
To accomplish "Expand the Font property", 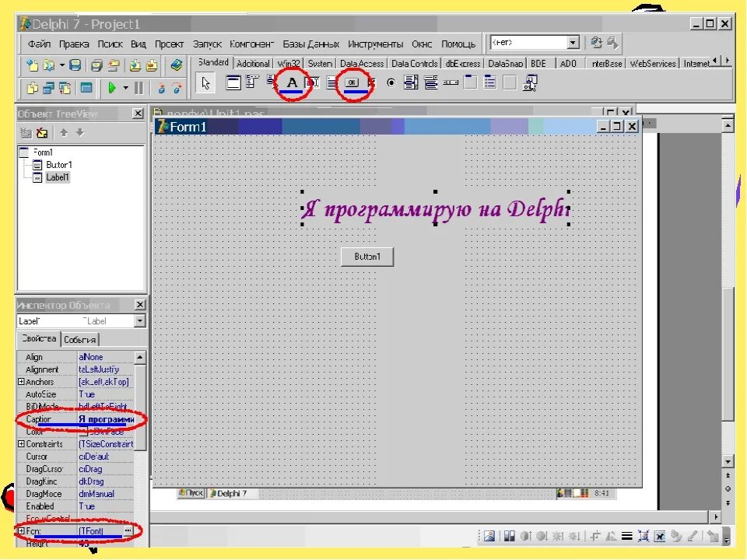I will pyautogui.click(x=21, y=530).
